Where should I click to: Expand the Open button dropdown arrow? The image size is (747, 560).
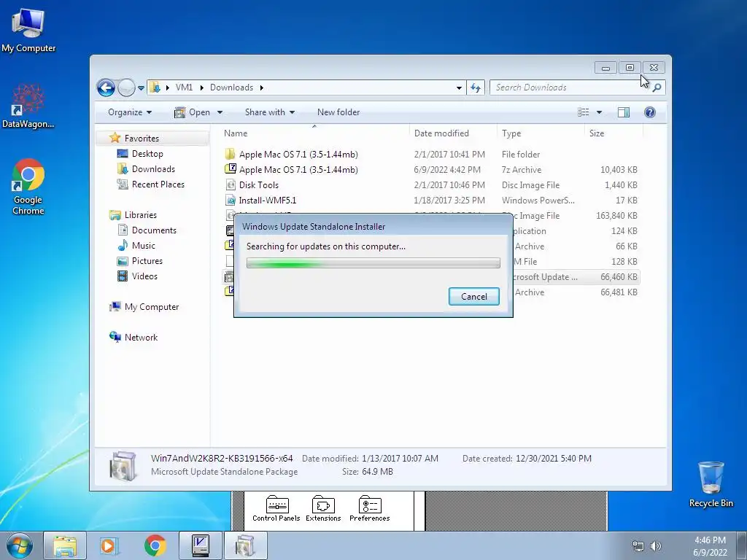coord(220,112)
